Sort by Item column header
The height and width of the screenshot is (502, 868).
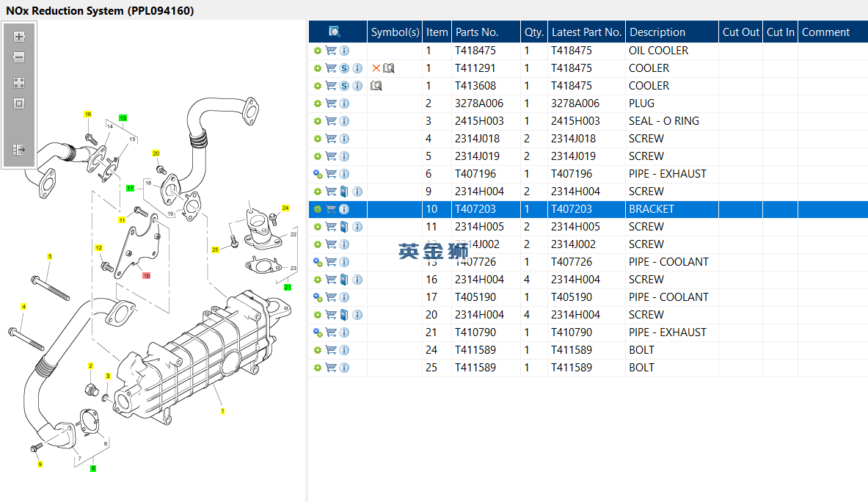(x=437, y=32)
